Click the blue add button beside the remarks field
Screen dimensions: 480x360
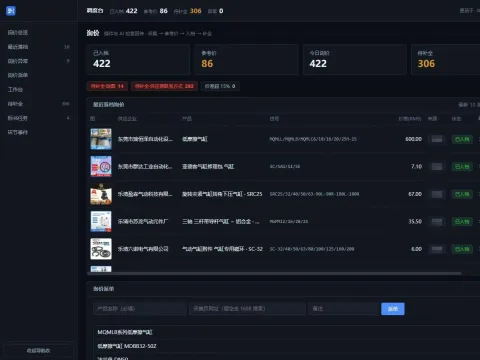pos(393,309)
